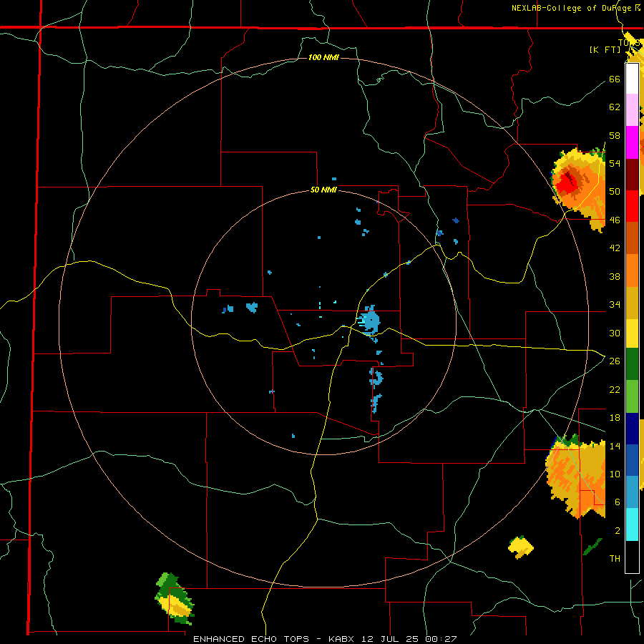644x644 pixels.
Task: Click the legend value "54"
Action: pos(615,163)
